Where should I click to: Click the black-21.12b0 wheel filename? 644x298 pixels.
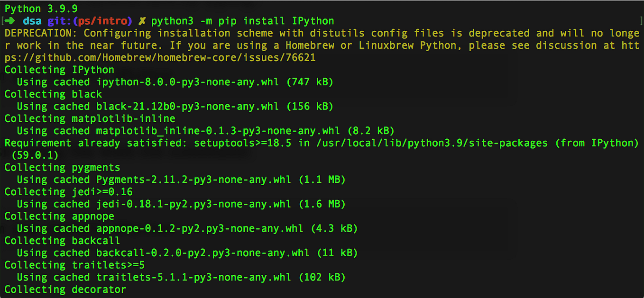pyautogui.click(x=188, y=107)
